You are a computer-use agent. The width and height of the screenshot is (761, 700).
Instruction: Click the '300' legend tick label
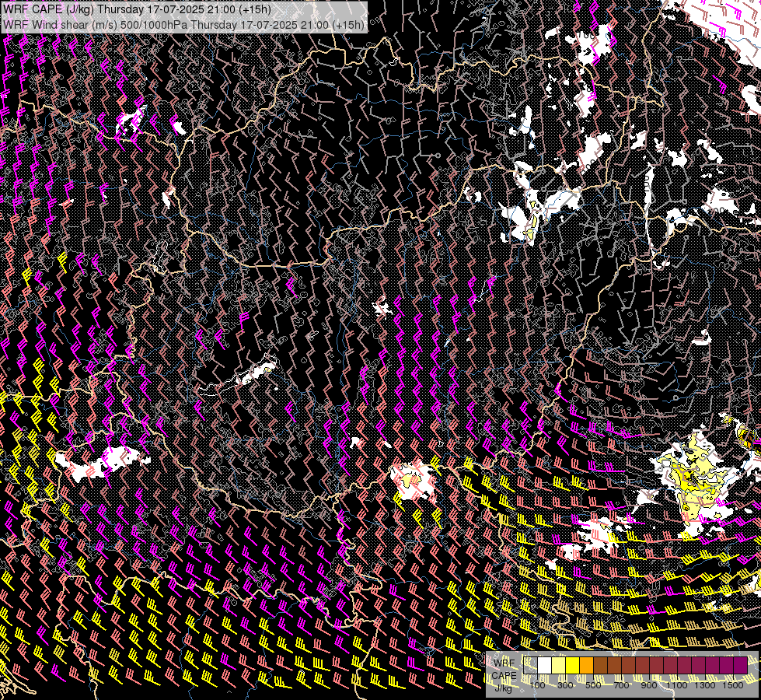565,685
